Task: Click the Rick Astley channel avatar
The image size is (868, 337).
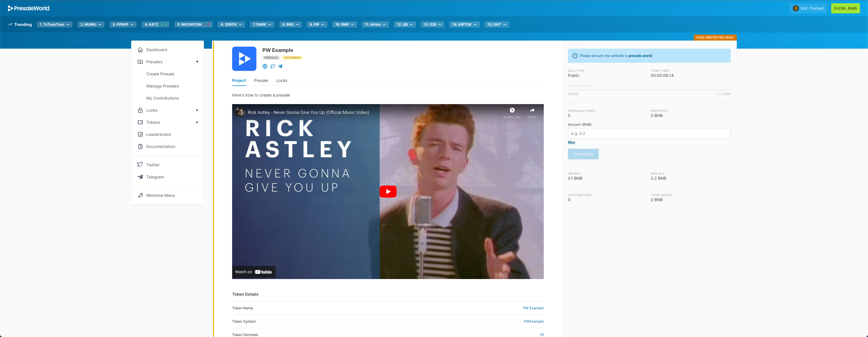Action: point(240,112)
